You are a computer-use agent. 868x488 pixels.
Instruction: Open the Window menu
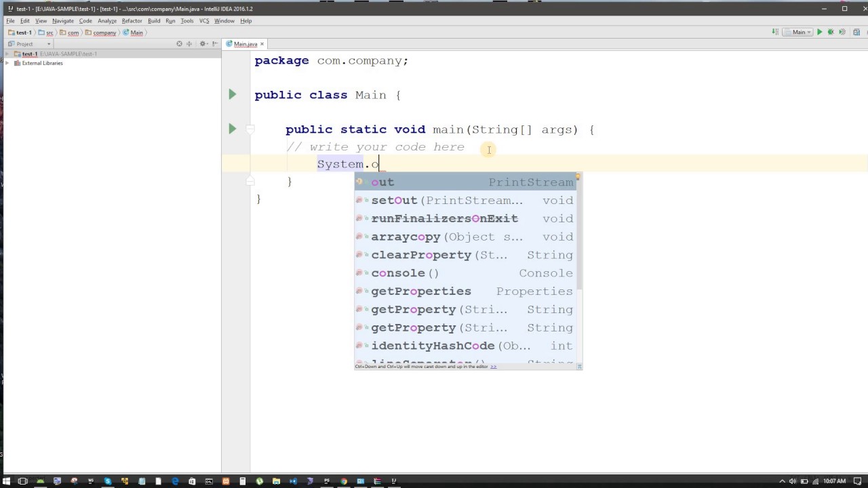pyautogui.click(x=224, y=21)
